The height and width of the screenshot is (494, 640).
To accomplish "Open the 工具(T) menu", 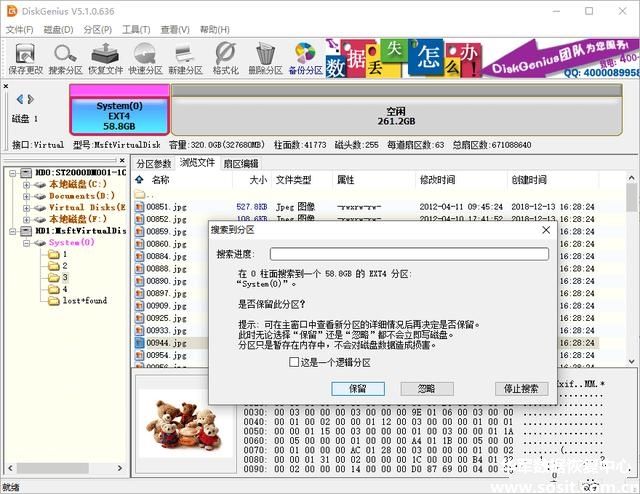I will 136,29.
